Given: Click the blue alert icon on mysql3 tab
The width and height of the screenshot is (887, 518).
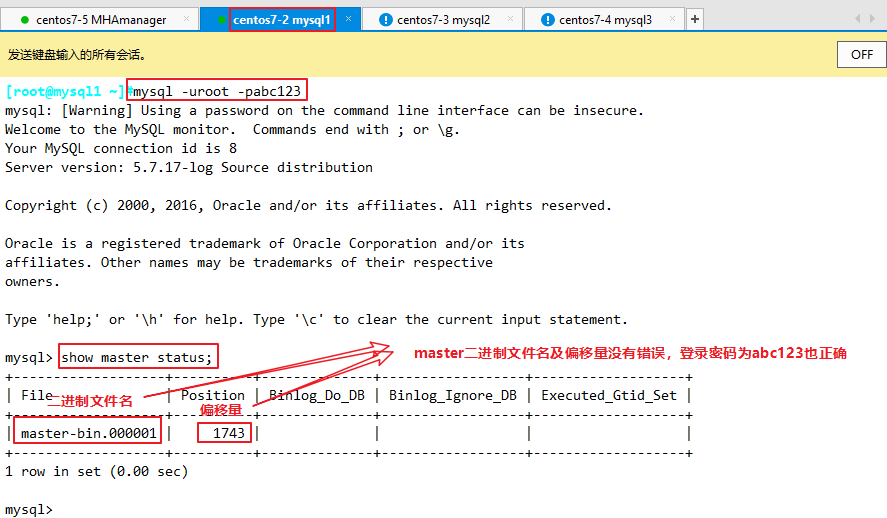Looking at the screenshot, I should click(x=548, y=20).
